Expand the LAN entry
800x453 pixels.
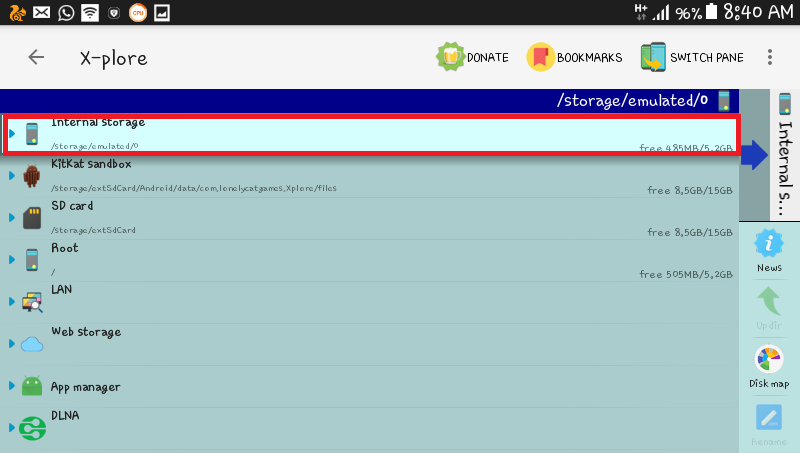(12, 301)
